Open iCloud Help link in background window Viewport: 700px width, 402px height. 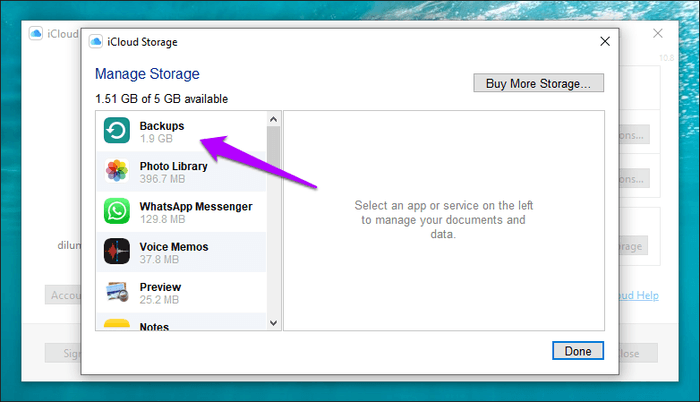[x=639, y=295]
